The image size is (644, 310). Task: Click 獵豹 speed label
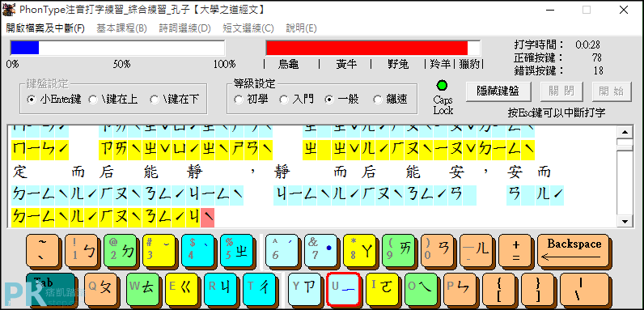470,64
